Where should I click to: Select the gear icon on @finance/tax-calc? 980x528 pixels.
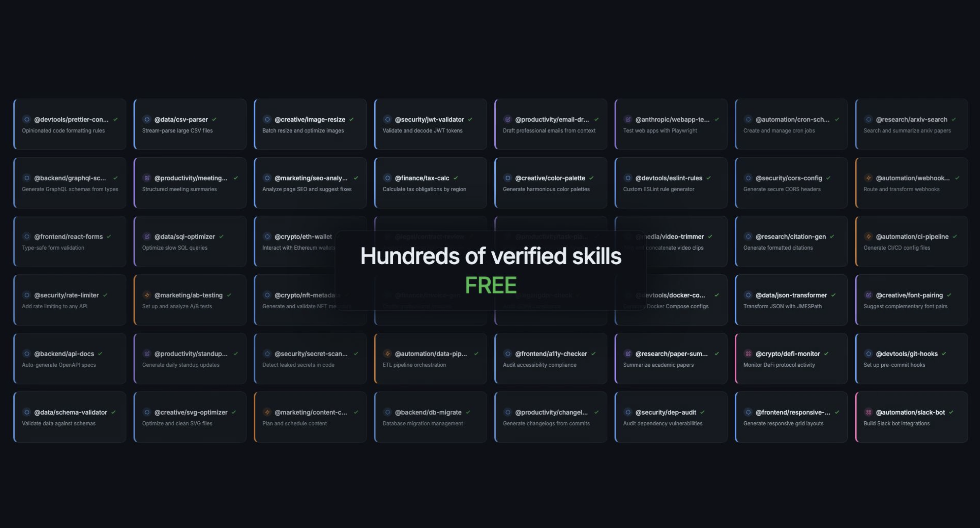point(387,178)
